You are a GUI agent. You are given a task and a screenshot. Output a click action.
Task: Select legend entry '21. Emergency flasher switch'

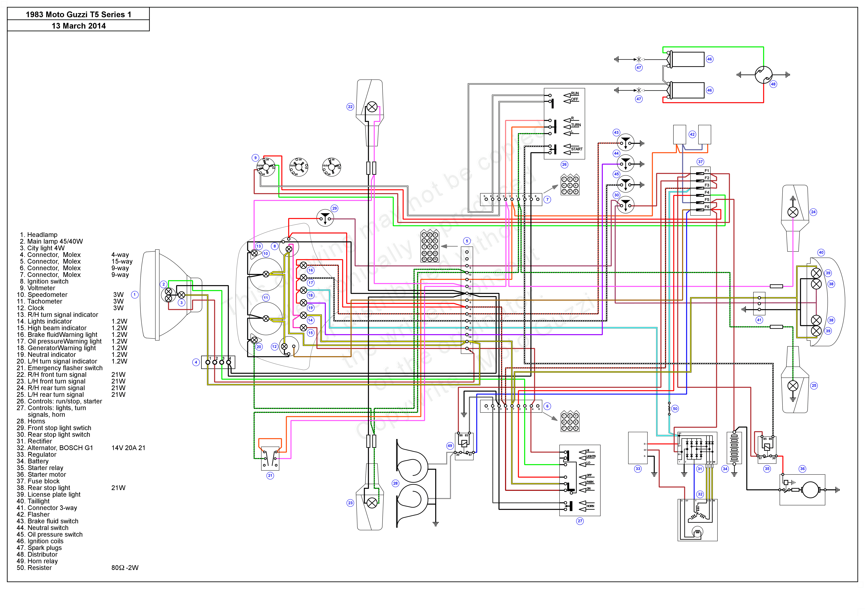[x=60, y=368]
